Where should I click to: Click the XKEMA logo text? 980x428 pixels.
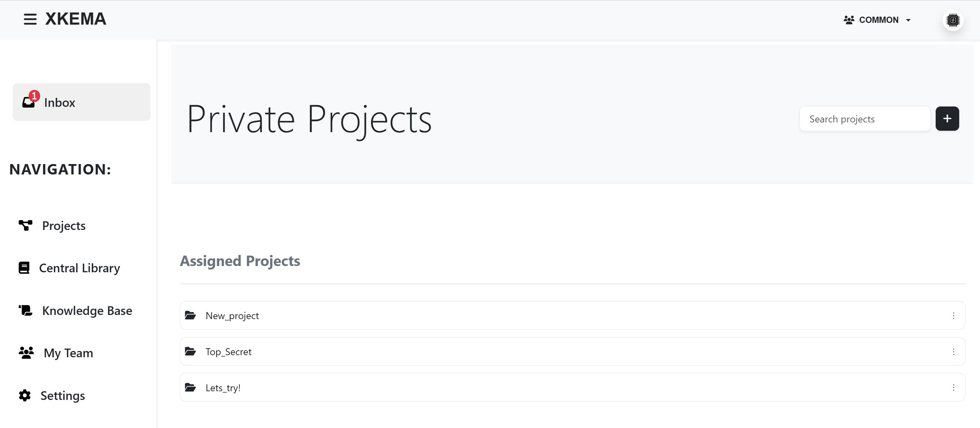point(76,19)
